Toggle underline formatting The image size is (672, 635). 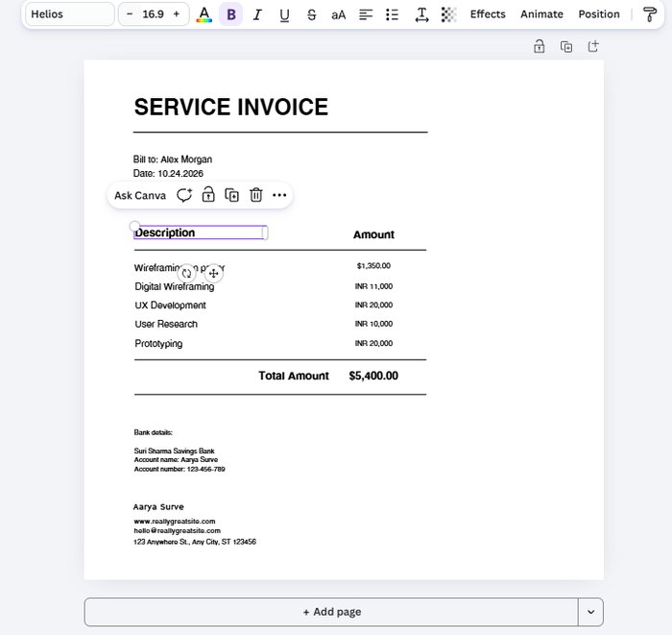coord(284,15)
